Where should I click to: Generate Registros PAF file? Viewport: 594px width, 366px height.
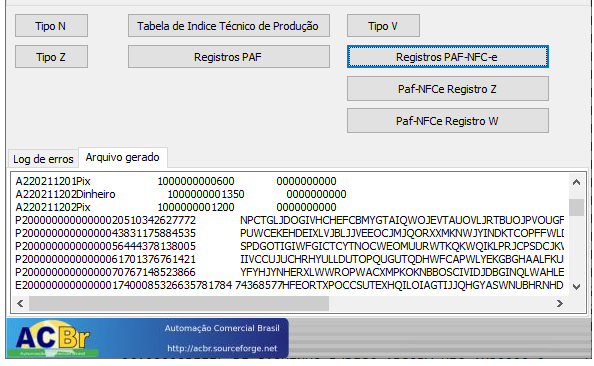tap(228, 57)
